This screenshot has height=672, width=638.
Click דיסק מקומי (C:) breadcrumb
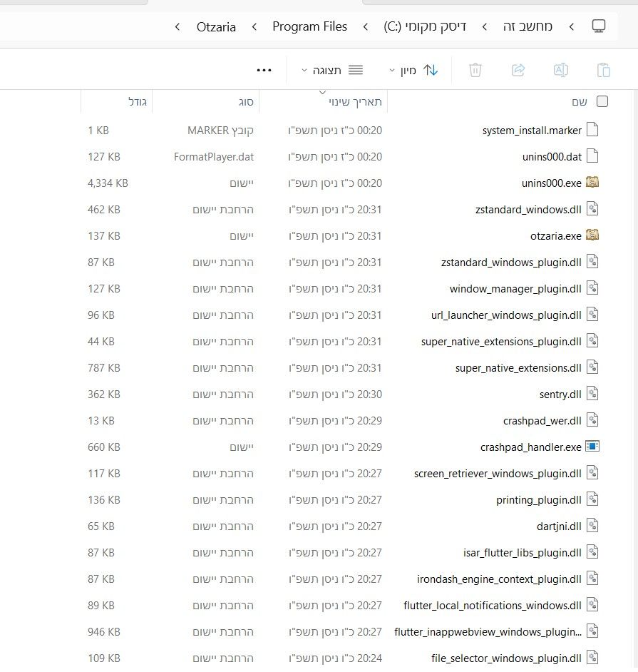tap(425, 26)
